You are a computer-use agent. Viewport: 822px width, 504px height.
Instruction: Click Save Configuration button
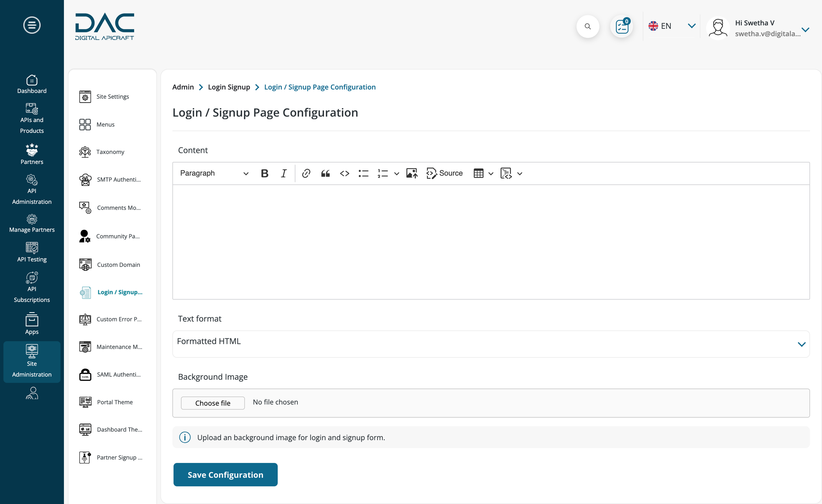(x=225, y=474)
